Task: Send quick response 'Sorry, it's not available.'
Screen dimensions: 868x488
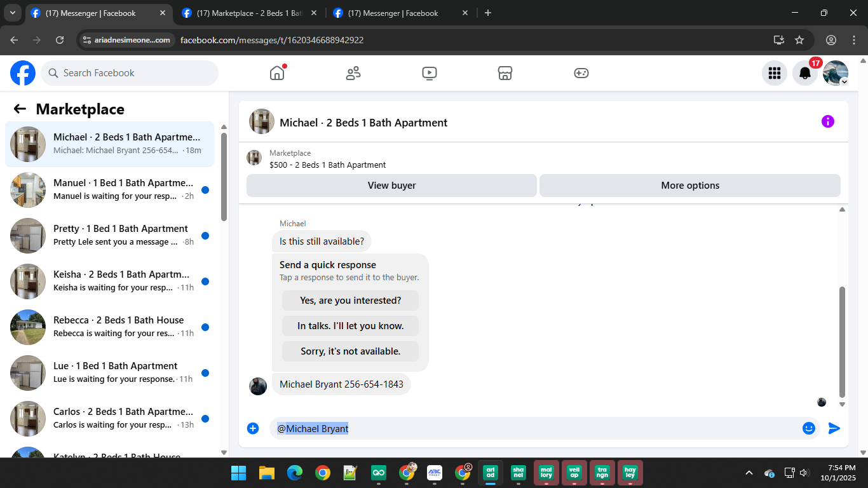Action: pyautogui.click(x=351, y=351)
